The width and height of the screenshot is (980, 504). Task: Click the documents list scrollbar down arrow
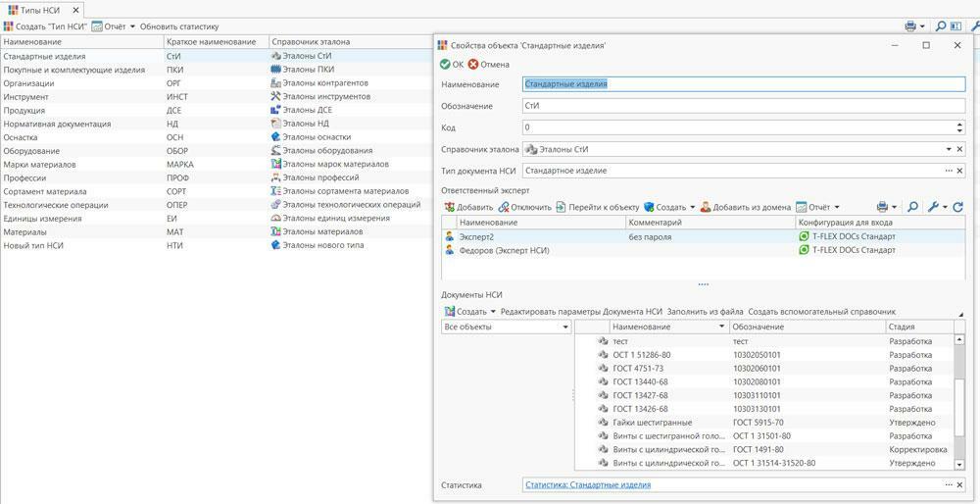point(960,465)
